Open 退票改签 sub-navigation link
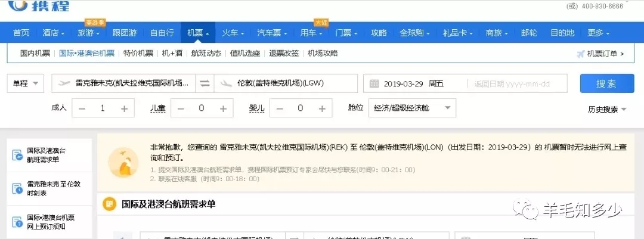 [284, 54]
